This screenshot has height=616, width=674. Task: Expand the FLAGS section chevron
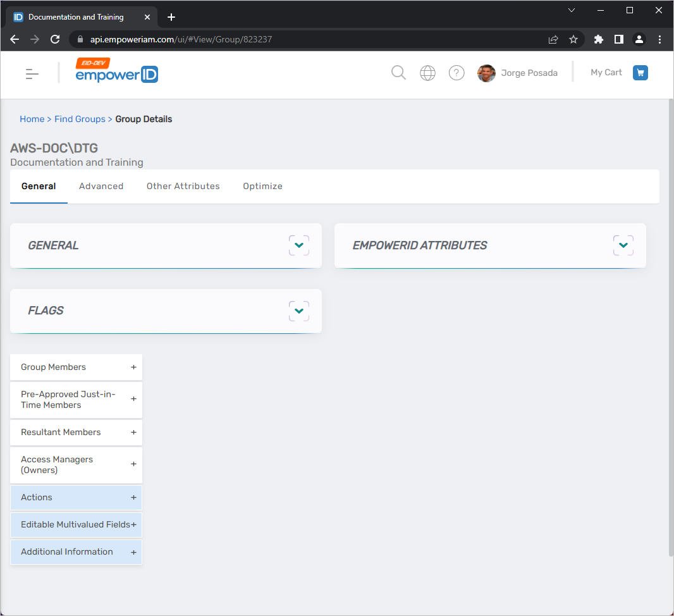click(298, 311)
